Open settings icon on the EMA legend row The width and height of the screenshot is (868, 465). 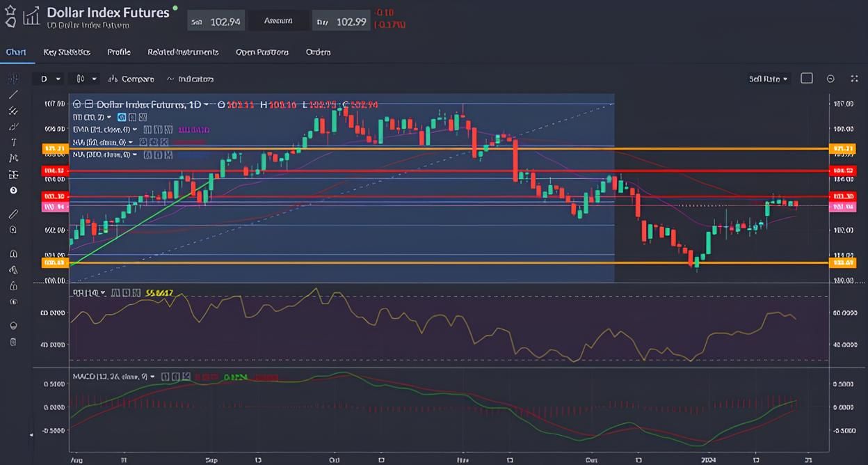[x=158, y=129]
